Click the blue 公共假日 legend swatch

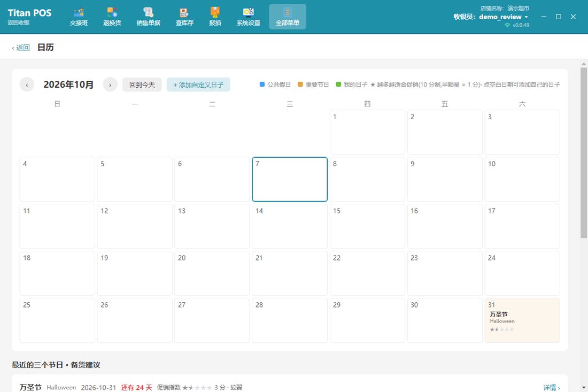(x=262, y=84)
